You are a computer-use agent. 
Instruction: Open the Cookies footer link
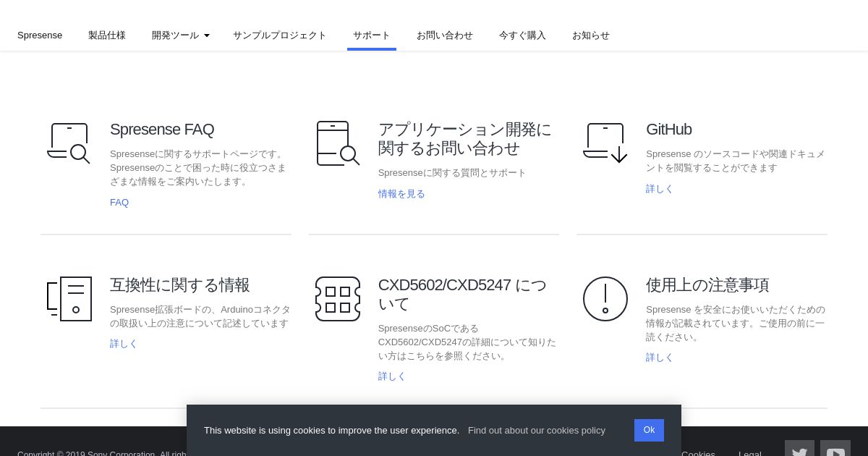(x=698, y=454)
